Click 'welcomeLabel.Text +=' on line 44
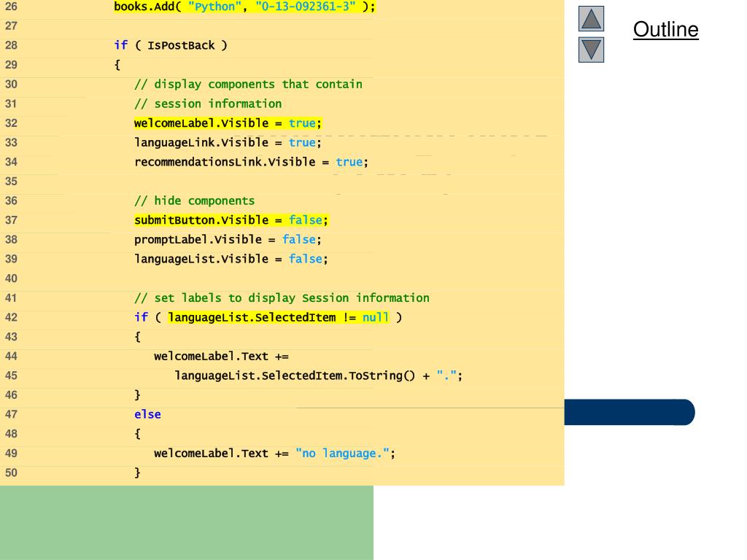Screen dimensions: 747x560 click(x=221, y=356)
